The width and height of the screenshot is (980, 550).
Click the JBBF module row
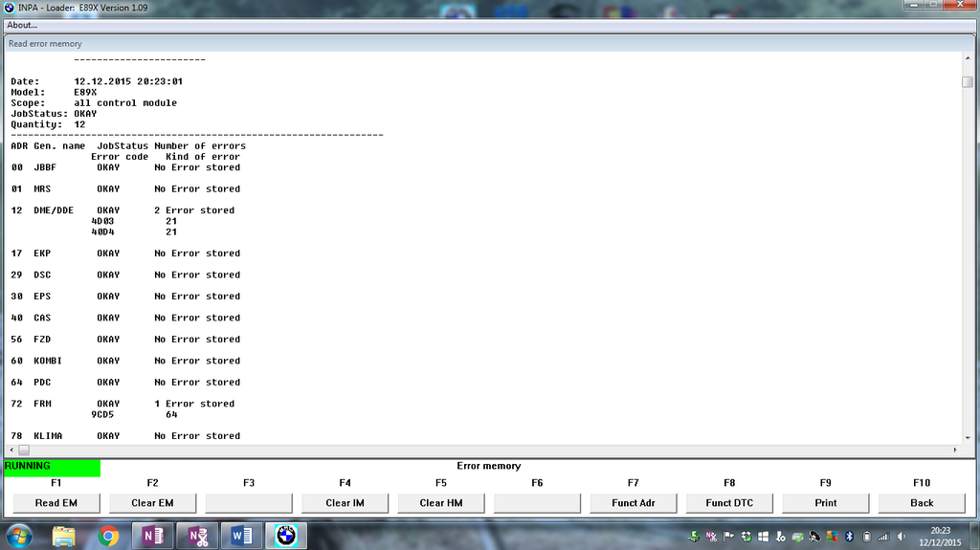click(125, 167)
